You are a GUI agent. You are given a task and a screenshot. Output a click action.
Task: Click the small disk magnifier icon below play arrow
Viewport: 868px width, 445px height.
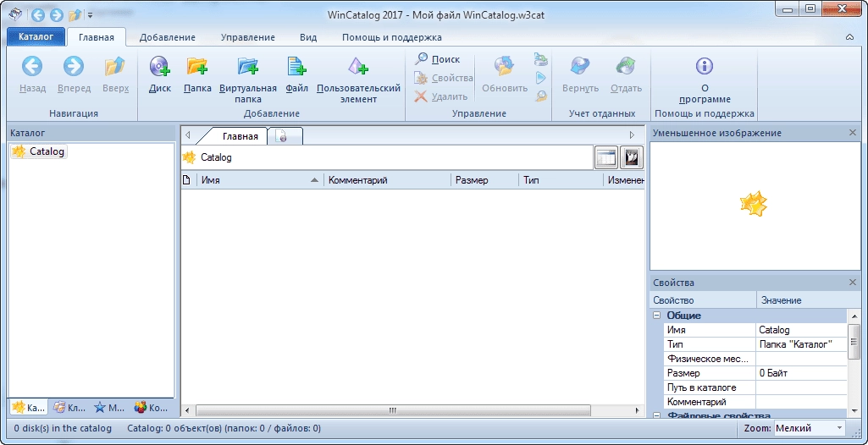(541, 96)
